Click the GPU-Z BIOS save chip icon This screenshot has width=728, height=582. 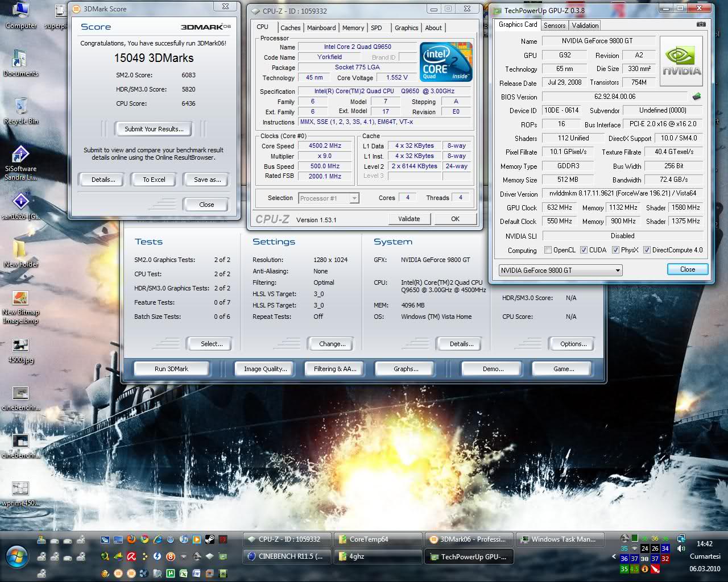coord(696,97)
